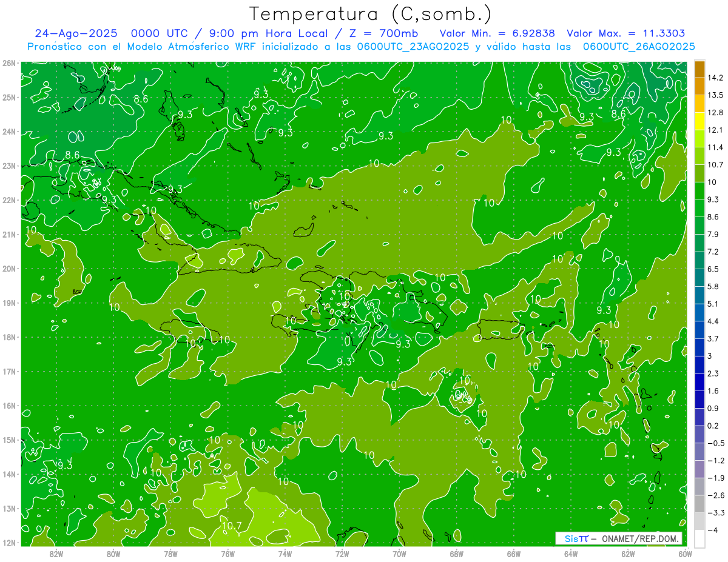Click the yellow legend swatch between 12.1 and 12.8
The height and width of the screenshot is (562, 728).
[x=699, y=121]
